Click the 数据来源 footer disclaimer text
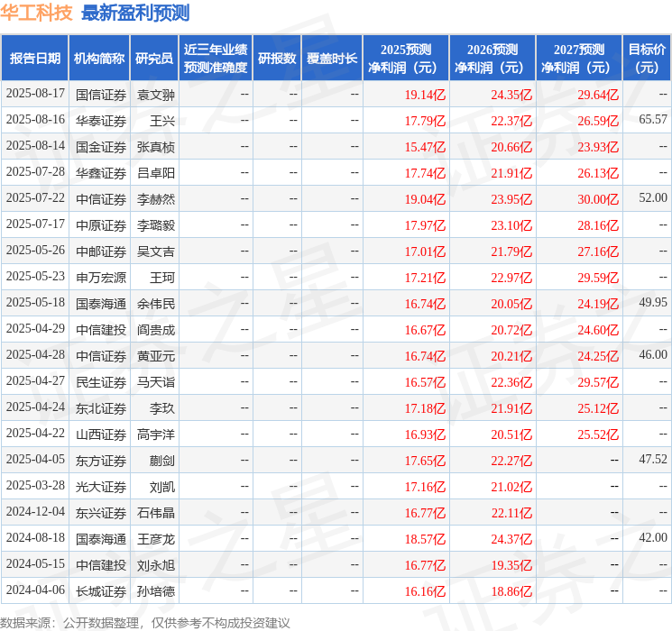Screen dimensions: 672x631 click(145, 622)
